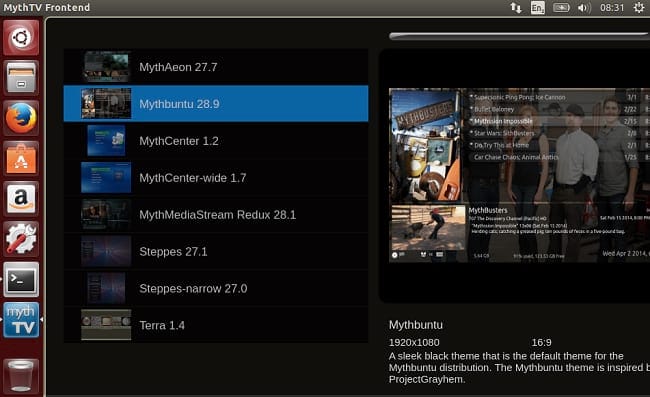Open the network connections indicator
The width and height of the screenshot is (650, 397).
[x=516, y=7]
